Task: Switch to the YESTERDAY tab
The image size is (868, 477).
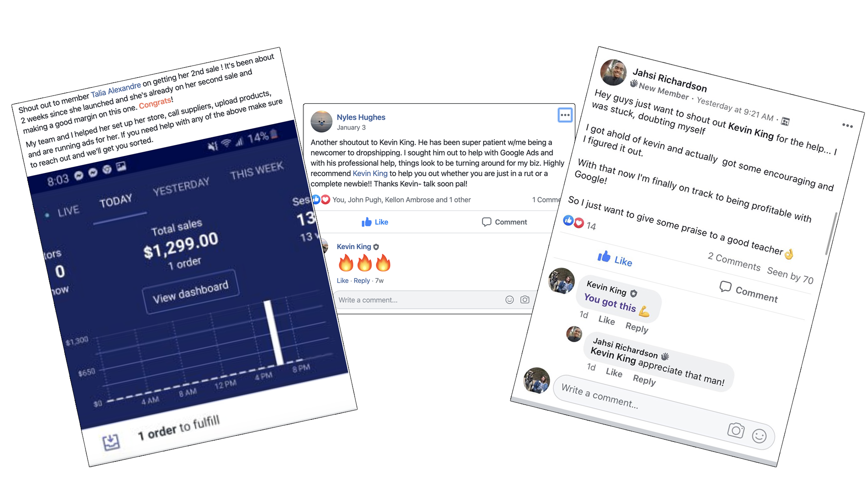Action: pos(181,187)
